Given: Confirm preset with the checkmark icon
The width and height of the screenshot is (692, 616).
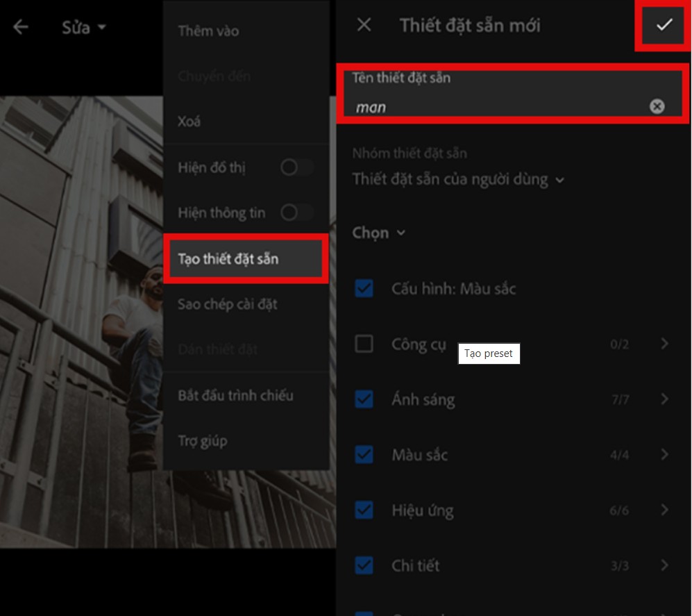Looking at the screenshot, I should [x=664, y=25].
